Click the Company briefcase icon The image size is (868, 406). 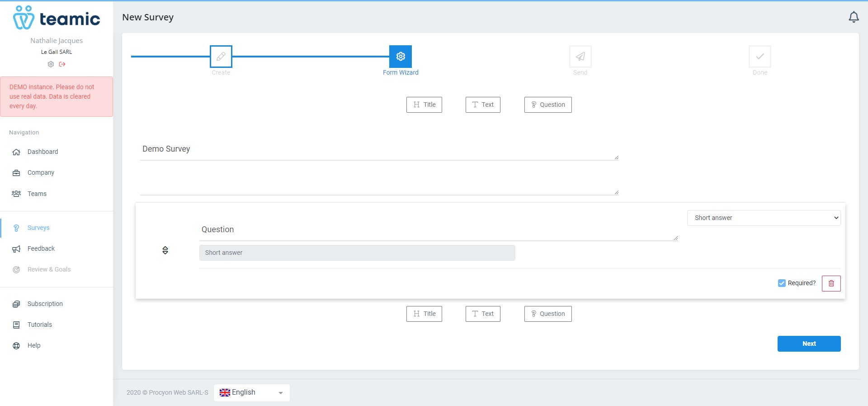click(x=16, y=173)
